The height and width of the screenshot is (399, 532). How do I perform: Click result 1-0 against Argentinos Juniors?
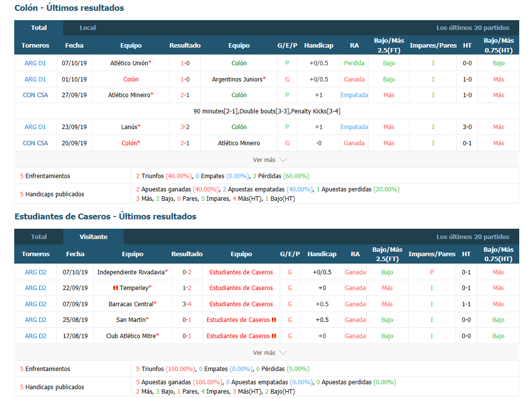click(x=185, y=79)
